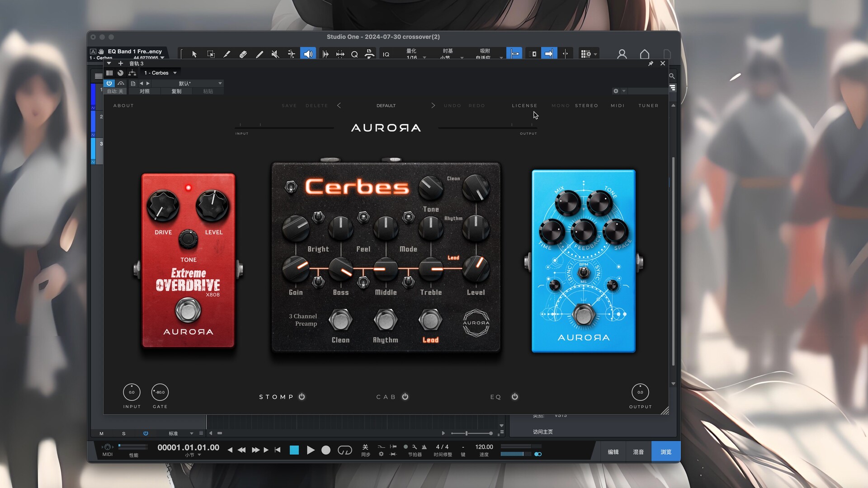Click the ABOUT menu item

click(x=123, y=105)
